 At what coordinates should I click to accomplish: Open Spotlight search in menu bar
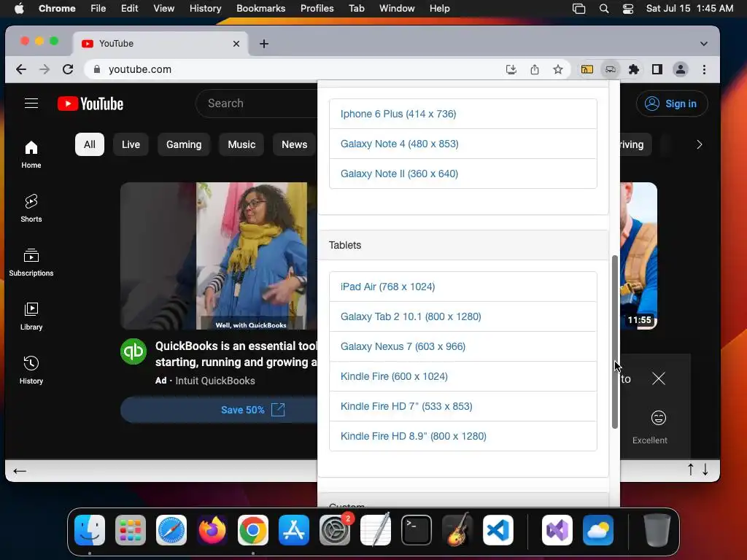click(603, 9)
